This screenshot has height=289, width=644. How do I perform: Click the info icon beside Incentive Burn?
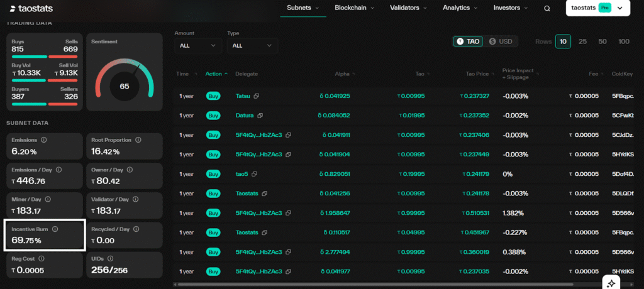[x=55, y=229]
